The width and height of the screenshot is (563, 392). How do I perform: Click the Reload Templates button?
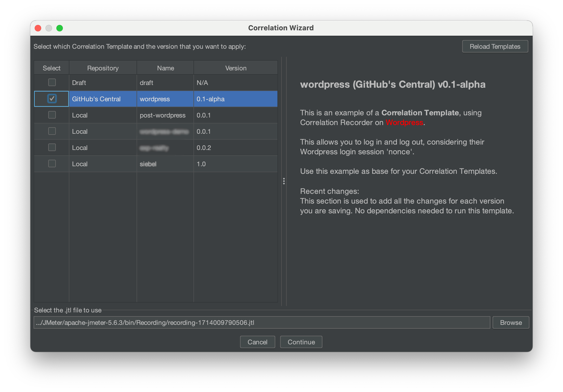(x=495, y=46)
